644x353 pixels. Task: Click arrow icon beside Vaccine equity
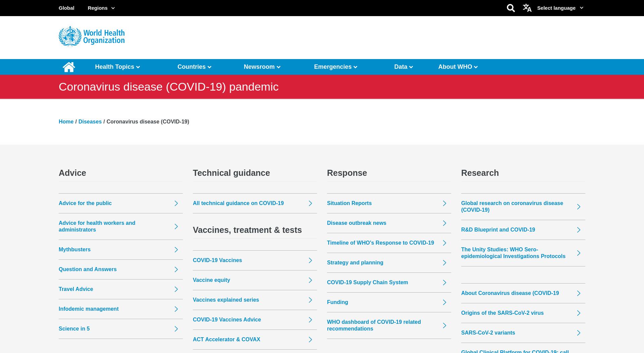pyautogui.click(x=310, y=280)
